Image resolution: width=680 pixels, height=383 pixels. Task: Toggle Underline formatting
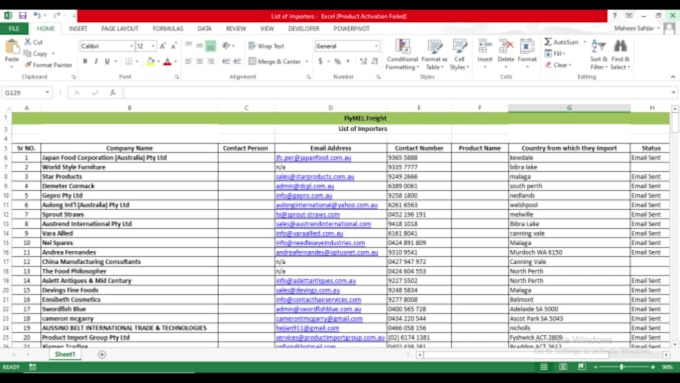107,61
